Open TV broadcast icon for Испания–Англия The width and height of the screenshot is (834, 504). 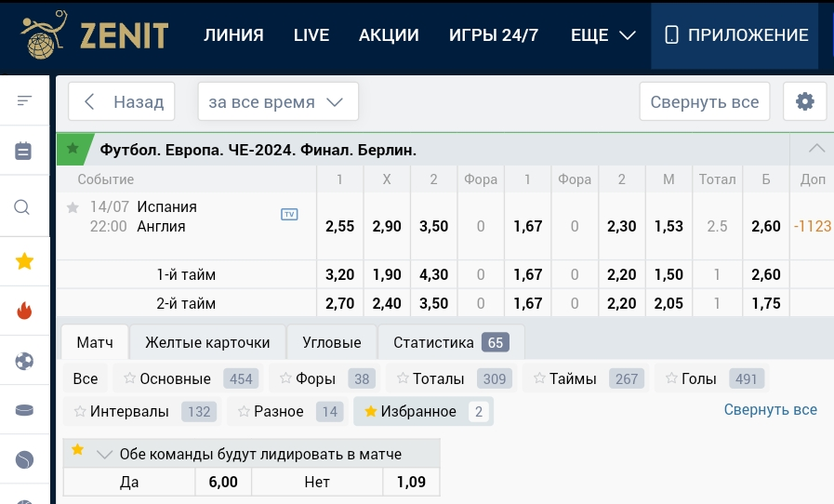click(289, 214)
